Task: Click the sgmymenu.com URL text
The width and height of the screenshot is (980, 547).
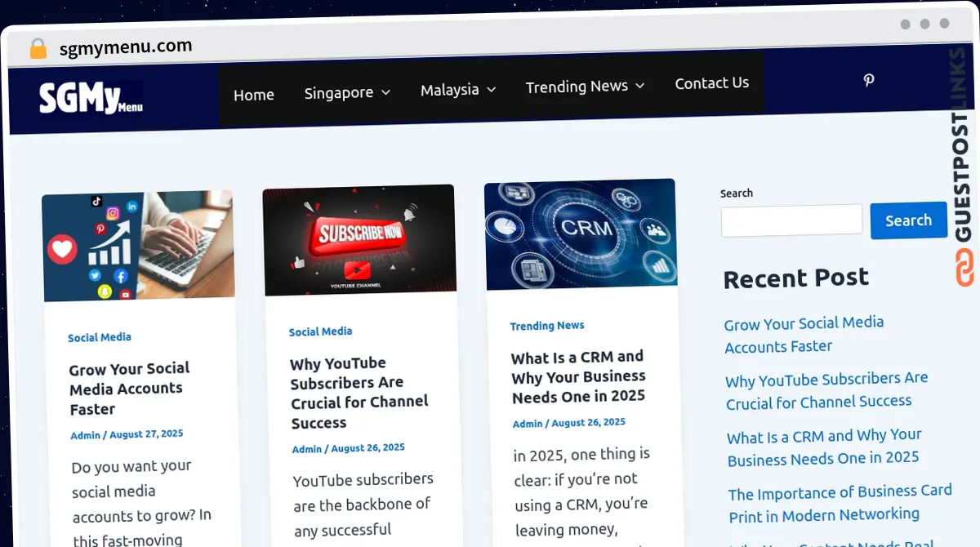Action: [x=126, y=47]
